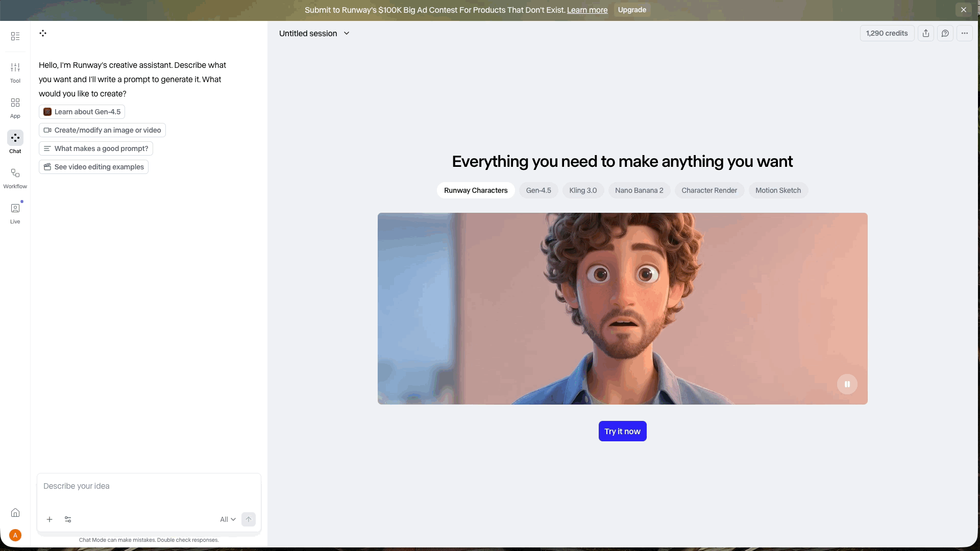This screenshot has height=551, width=980.
Task: Select Chat mode in the sidebar
Action: tap(15, 142)
